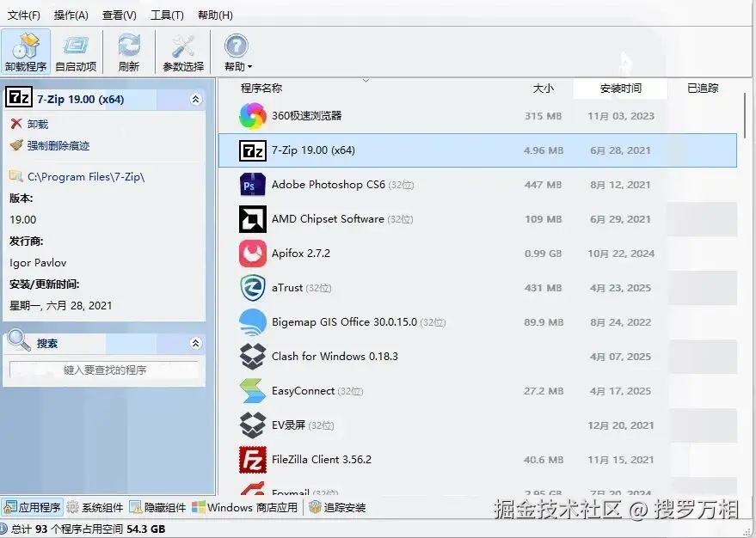Switch to 系统组件 tab
The image size is (756, 538).
(x=95, y=507)
